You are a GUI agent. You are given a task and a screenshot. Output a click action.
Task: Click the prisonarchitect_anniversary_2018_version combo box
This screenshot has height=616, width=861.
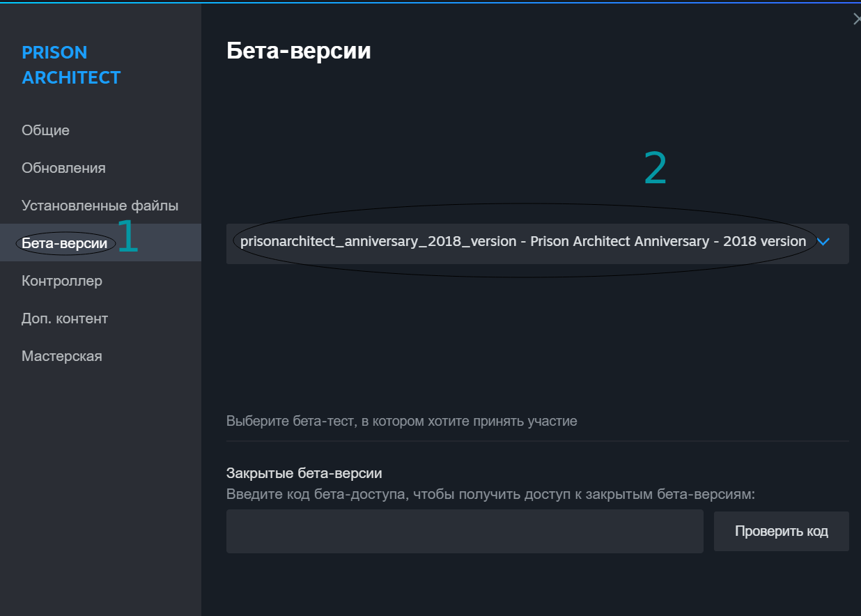tap(537, 244)
